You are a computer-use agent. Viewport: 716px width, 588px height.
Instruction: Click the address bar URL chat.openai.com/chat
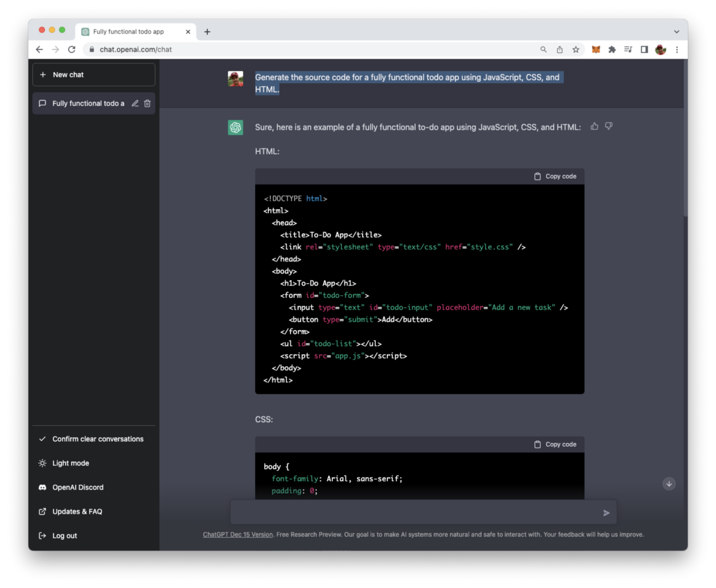(x=135, y=50)
